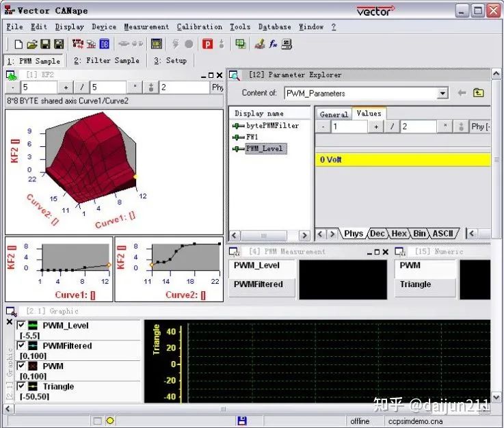Click the fx function editor icon
The height and width of the screenshot is (428, 504).
(x=273, y=44)
